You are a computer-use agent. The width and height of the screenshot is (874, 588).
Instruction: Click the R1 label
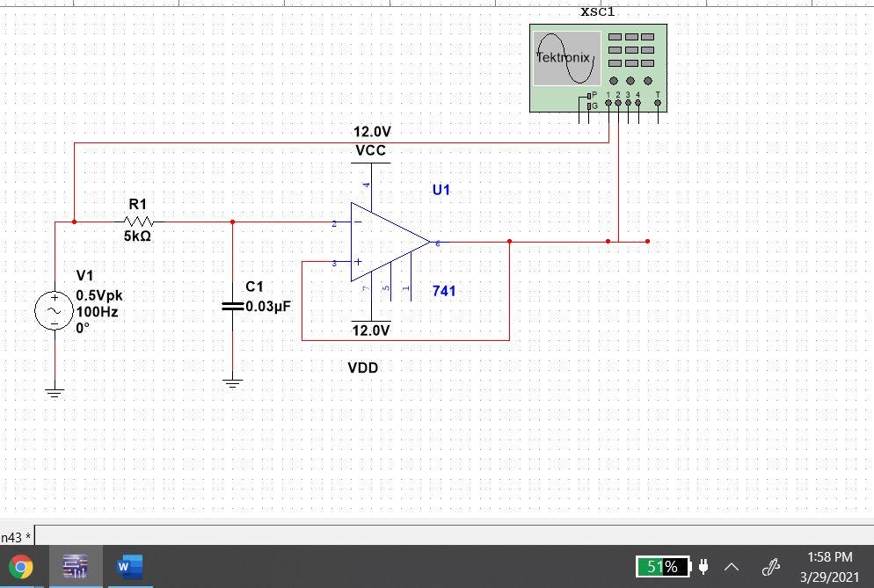138,204
